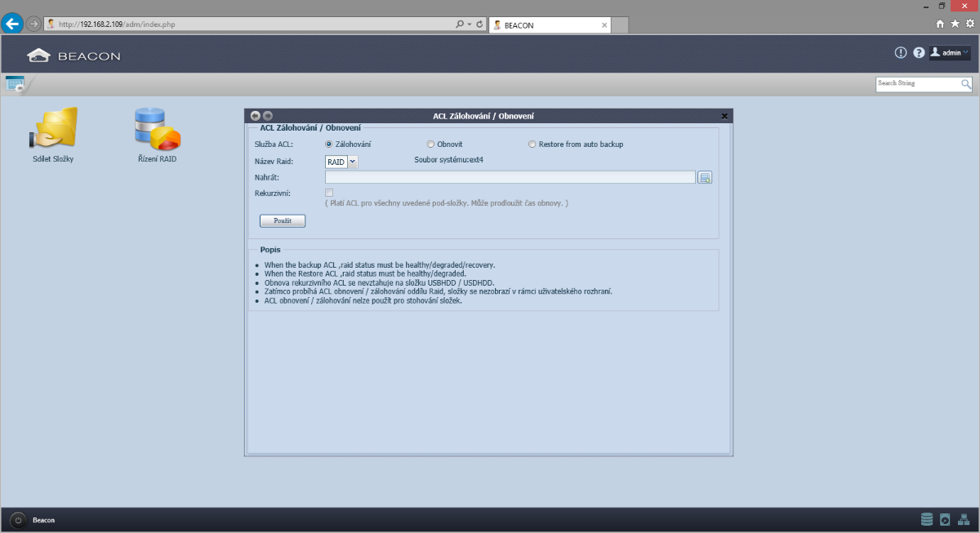Viewport: 980px width, 533px height.
Task: Open the system alert notification icon
Action: click(901, 53)
